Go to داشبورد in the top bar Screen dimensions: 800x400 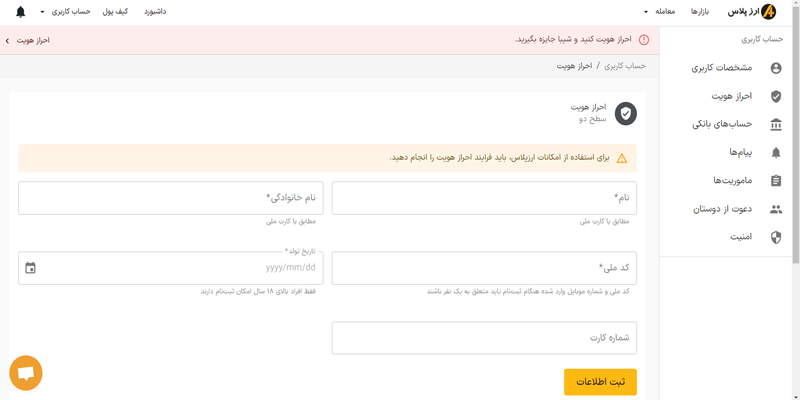(156, 12)
